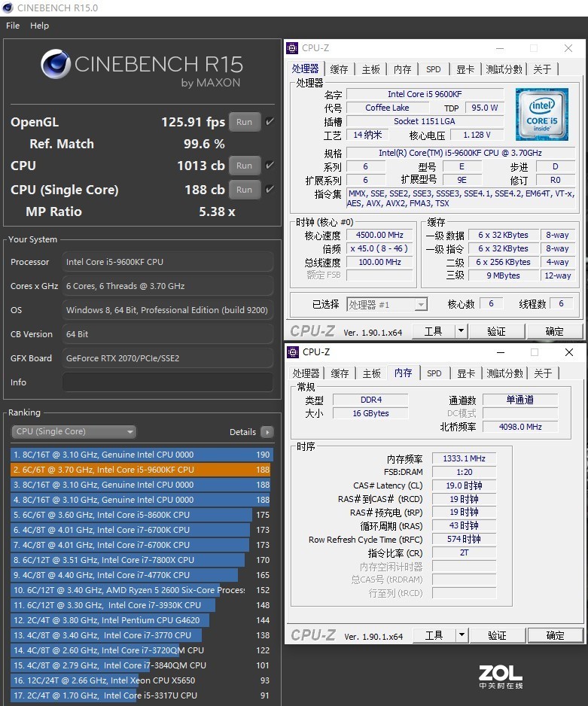
Task: Click the 核心电压 value 1.128 V
Action: tap(477, 135)
